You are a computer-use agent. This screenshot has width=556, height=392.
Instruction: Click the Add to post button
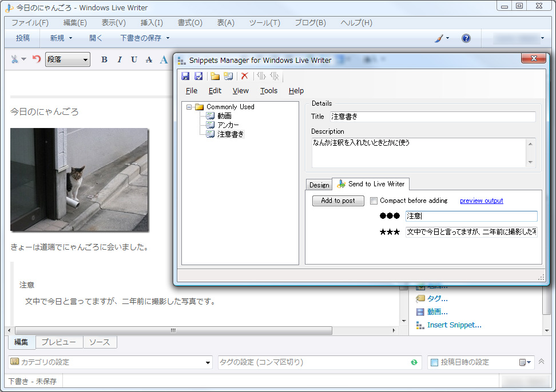coord(337,201)
